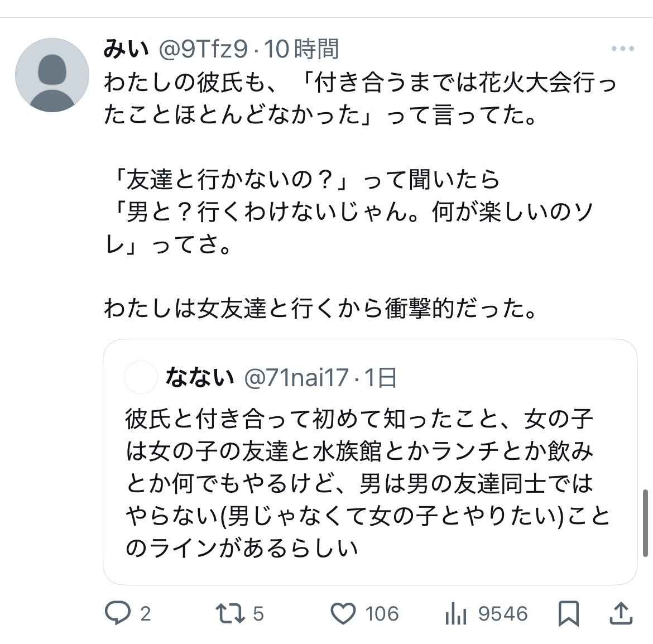Click the quoted author's blank avatar
Screen dimensions: 653x644
coord(141,378)
